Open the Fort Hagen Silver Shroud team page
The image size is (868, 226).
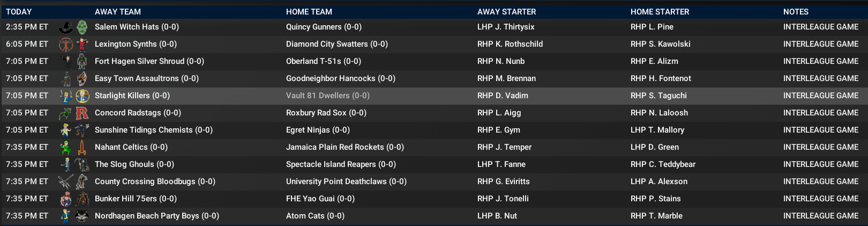pyautogui.click(x=149, y=61)
